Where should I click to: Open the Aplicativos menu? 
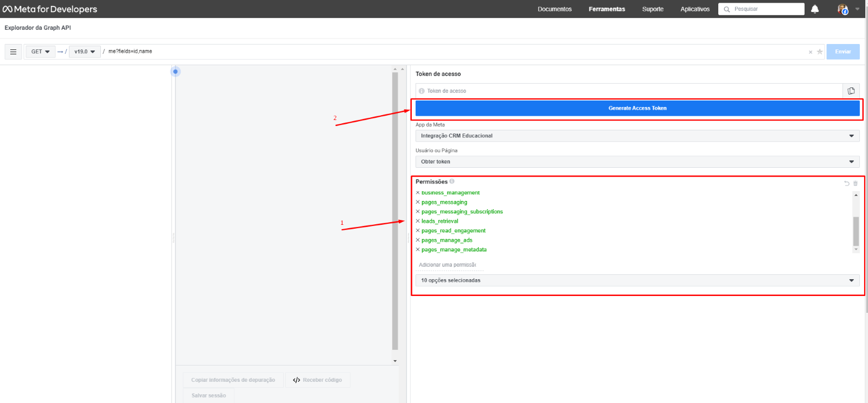point(695,9)
